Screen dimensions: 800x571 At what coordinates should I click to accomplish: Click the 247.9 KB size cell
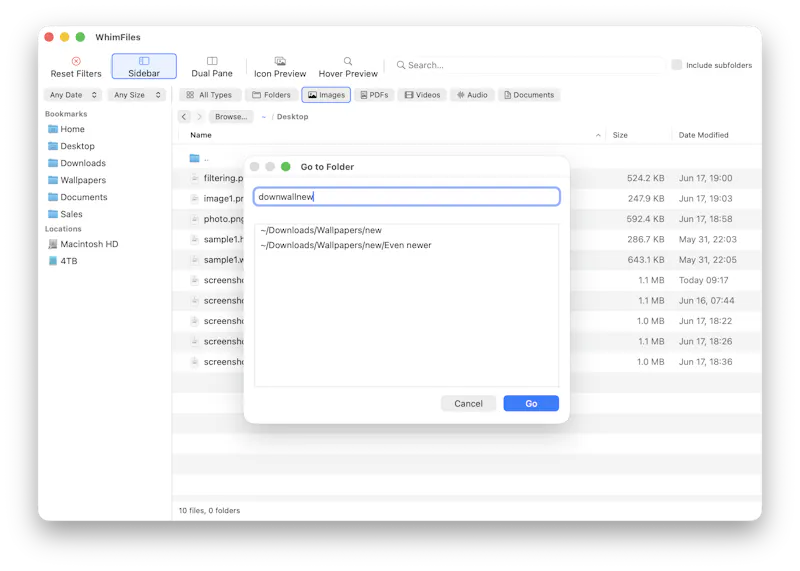646,198
